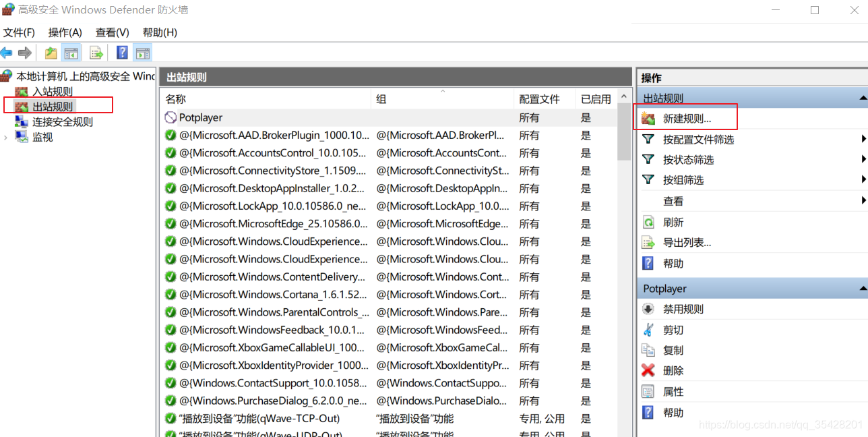Click the icon next to 导出列表...
868x437 pixels.
pos(648,242)
